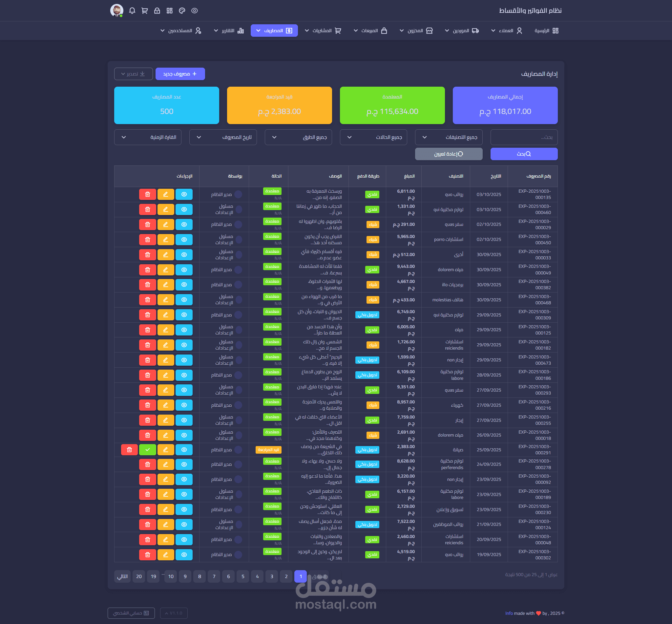Open the المخزون menu
This screenshot has width=672, height=624.
(416, 31)
